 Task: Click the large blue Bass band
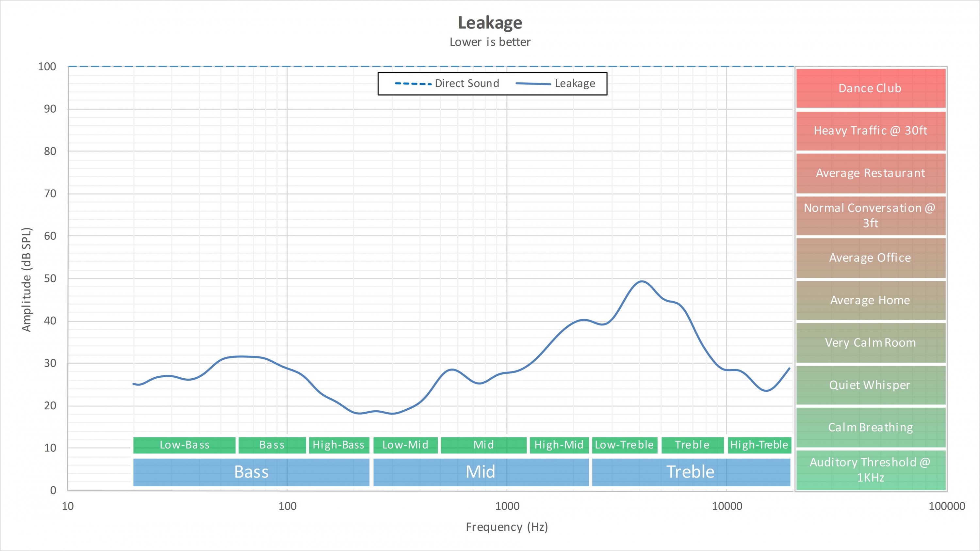click(x=251, y=472)
